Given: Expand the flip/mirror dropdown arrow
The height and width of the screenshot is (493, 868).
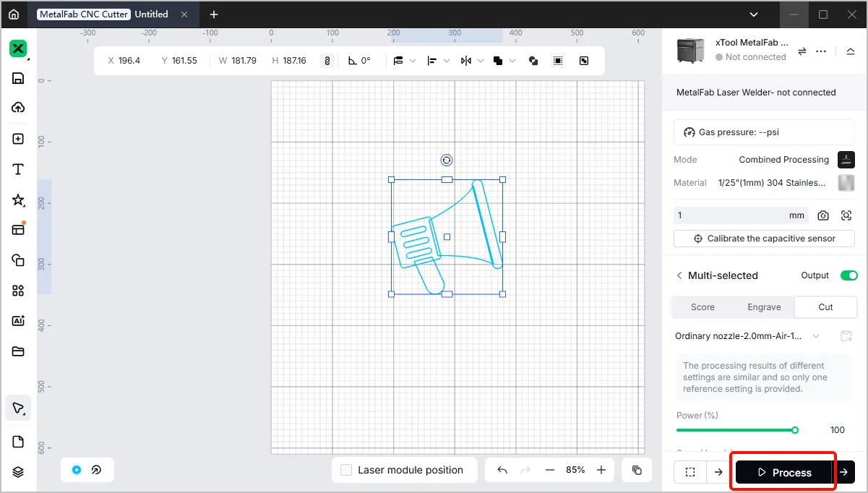Looking at the screenshot, I should pos(480,61).
